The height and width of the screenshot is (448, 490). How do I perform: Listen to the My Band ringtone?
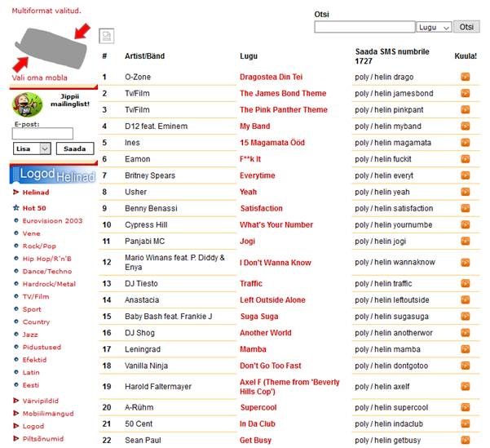coord(465,126)
